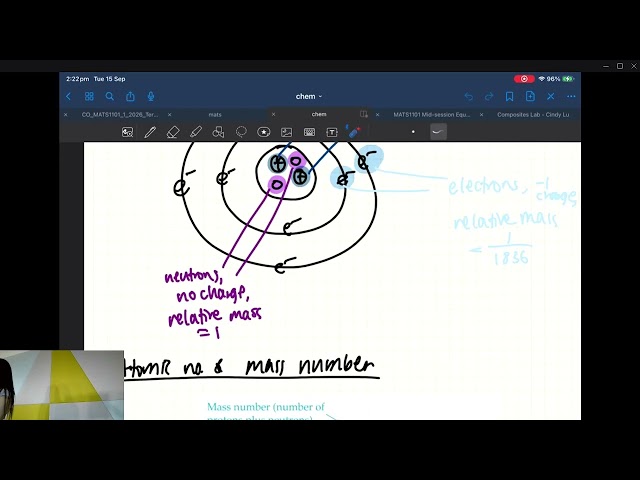The height and width of the screenshot is (480, 640).
Task: Switch to the mats tab
Action: 215,115
